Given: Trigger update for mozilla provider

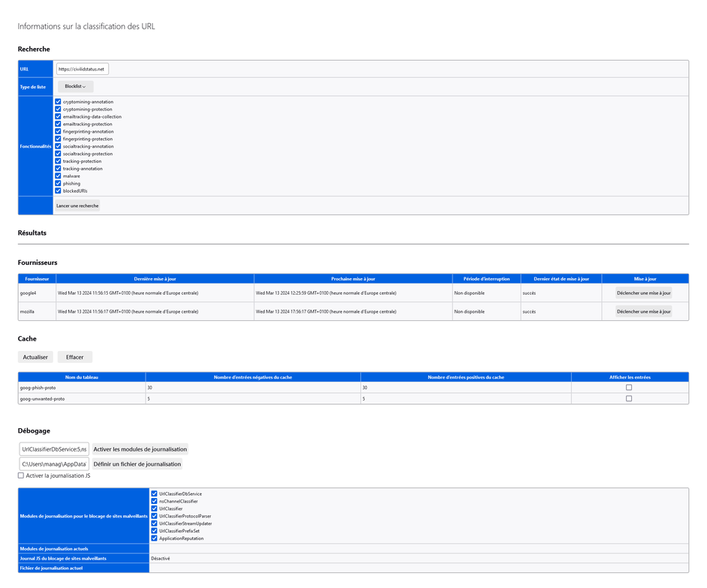Looking at the screenshot, I should click(x=643, y=311).
